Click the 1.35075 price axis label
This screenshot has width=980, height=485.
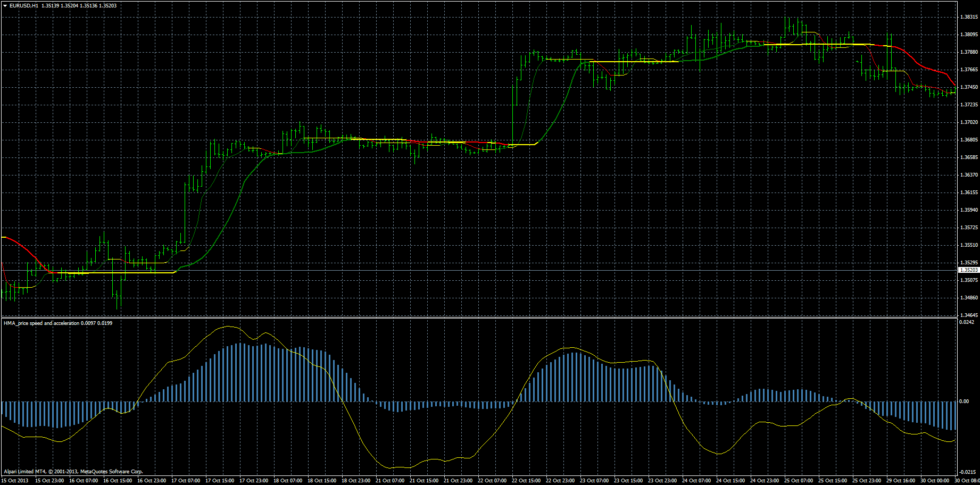[969, 280]
